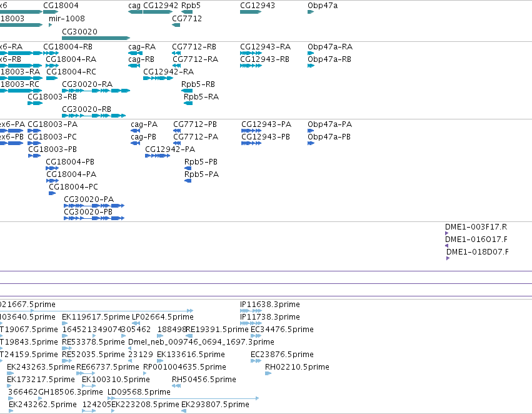Select transcript CG18004-RA
This screenshot has height=414, width=532.
[71, 59]
